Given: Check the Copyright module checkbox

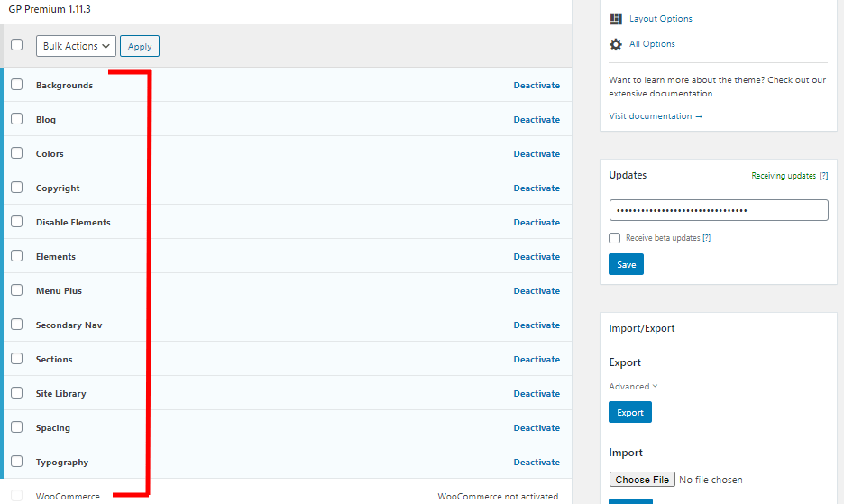Looking at the screenshot, I should click(x=17, y=188).
